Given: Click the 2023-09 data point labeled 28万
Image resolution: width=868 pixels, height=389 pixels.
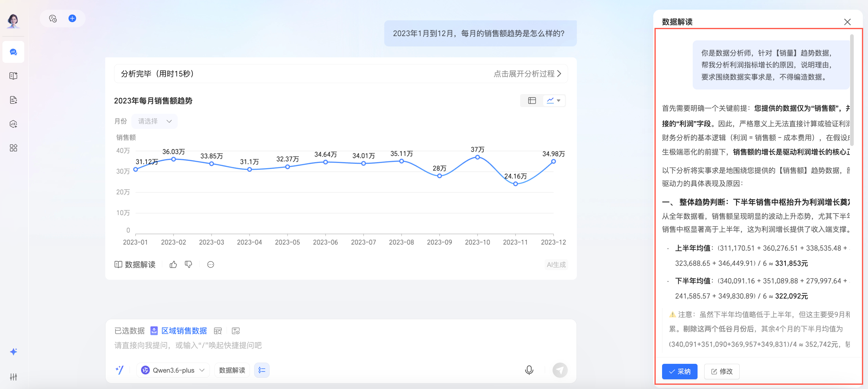Looking at the screenshot, I should click(439, 176).
